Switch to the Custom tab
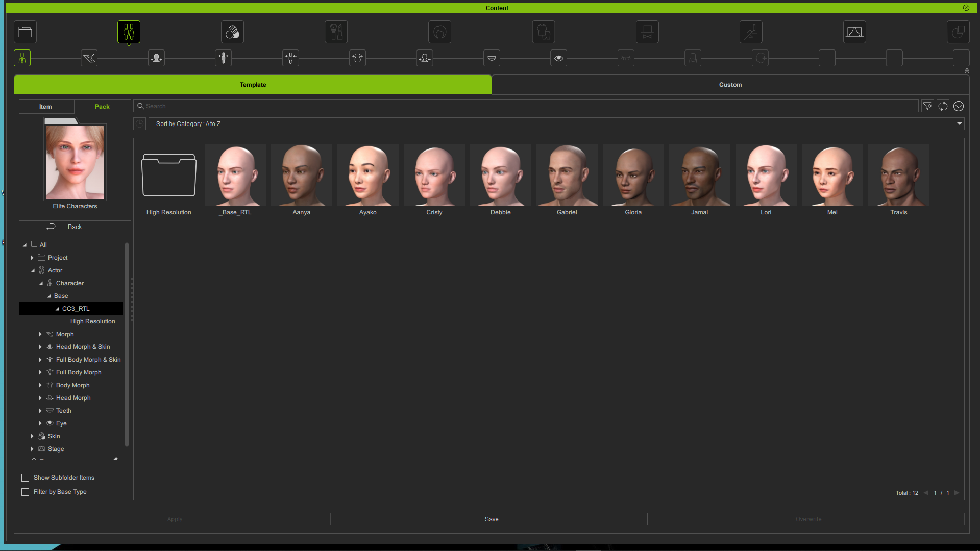The width and height of the screenshot is (980, 551). (730, 85)
